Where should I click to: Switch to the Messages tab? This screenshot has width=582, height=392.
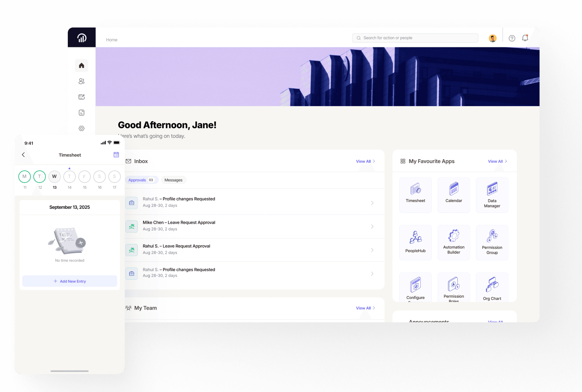[x=173, y=180]
